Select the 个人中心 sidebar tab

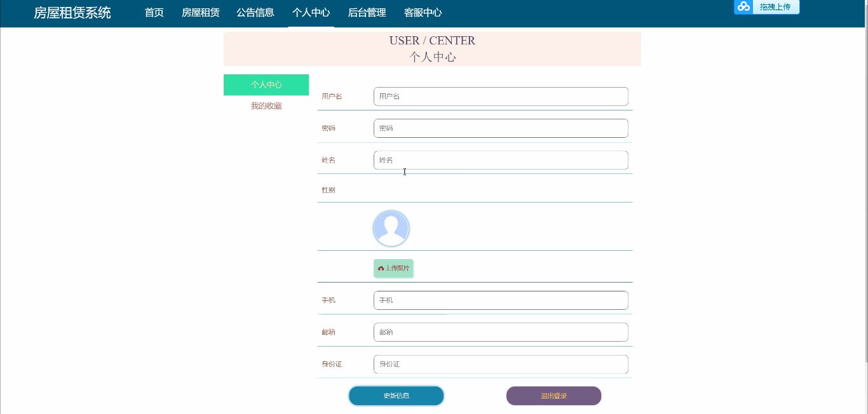click(266, 85)
